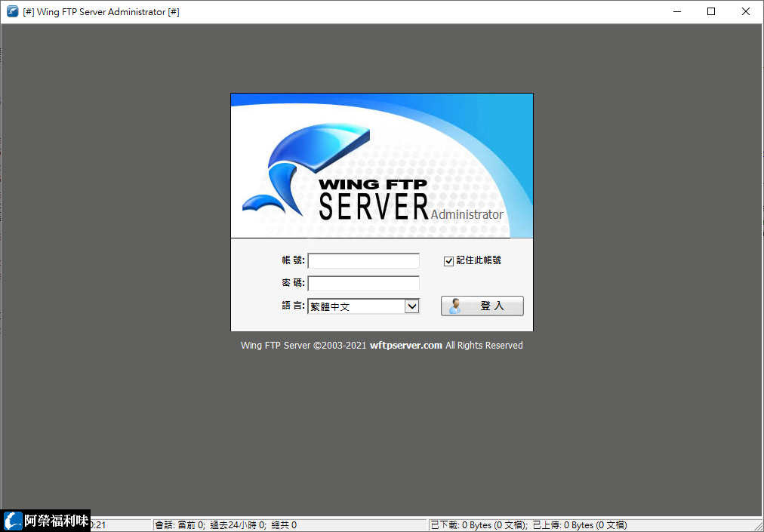Click the Wing FTP Server title bar icon
The width and height of the screenshot is (764, 532).
(x=11, y=11)
